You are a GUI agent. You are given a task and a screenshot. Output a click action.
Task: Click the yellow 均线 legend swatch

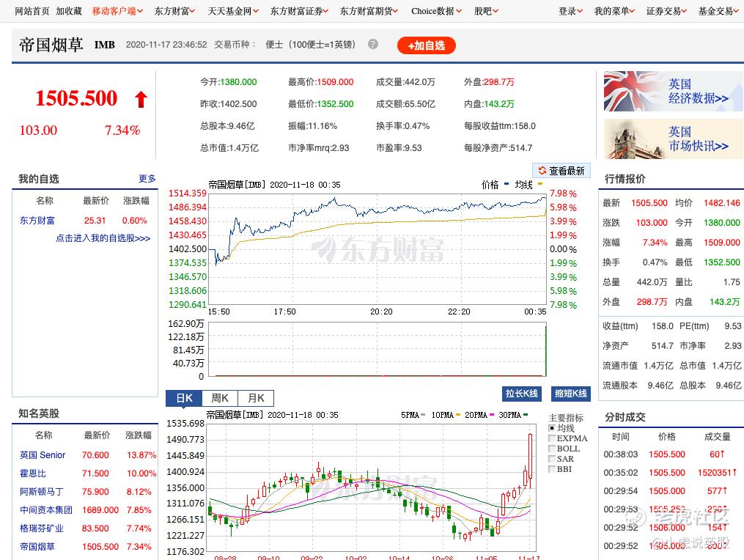(x=540, y=184)
